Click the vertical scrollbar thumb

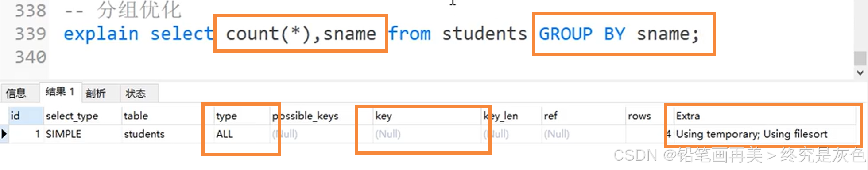[860, 58]
